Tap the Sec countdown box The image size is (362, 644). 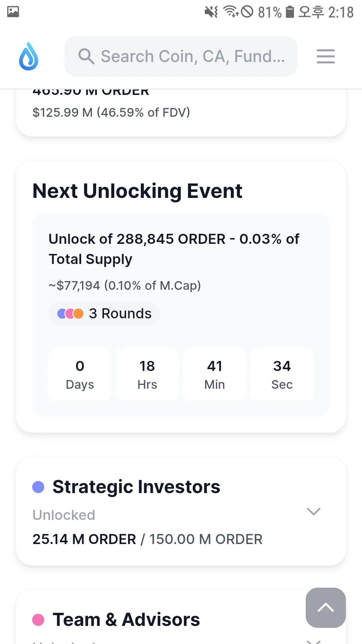282,374
